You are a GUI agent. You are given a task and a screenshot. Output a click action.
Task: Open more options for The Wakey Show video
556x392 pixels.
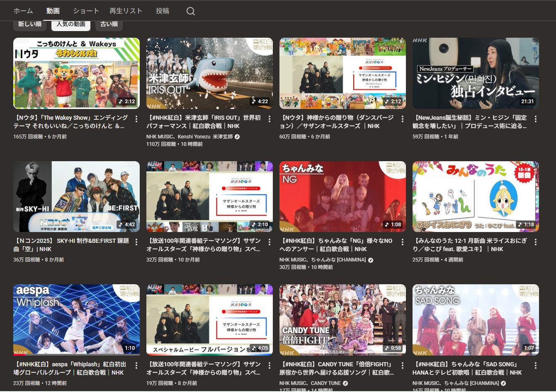pyautogui.click(x=136, y=119)
